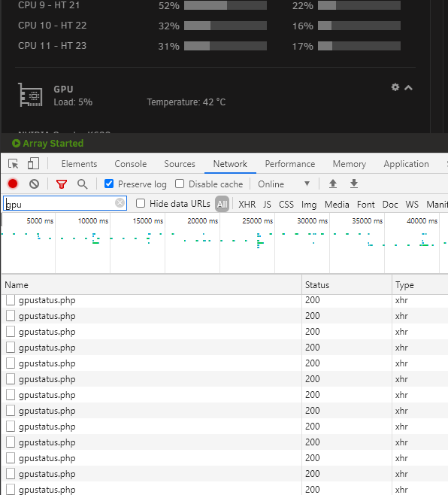Filter requests by Media
Image resolution: width=448 pixels, height=495 pixels.
(337, 205)
